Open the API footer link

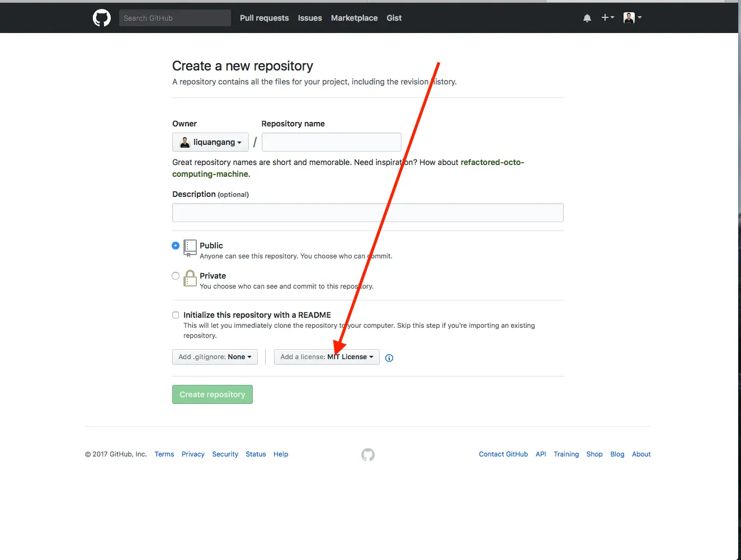click(x=541, y=454)
